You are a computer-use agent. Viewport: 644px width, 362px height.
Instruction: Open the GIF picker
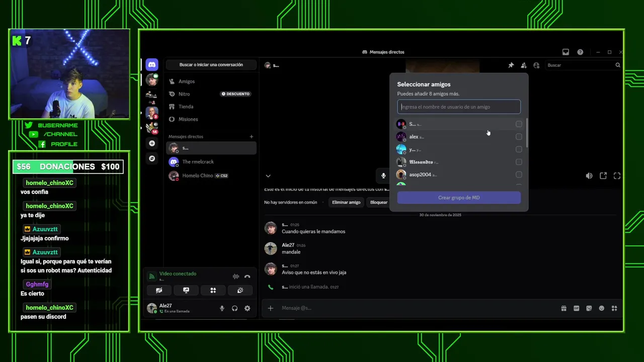(x=576, y=308)
